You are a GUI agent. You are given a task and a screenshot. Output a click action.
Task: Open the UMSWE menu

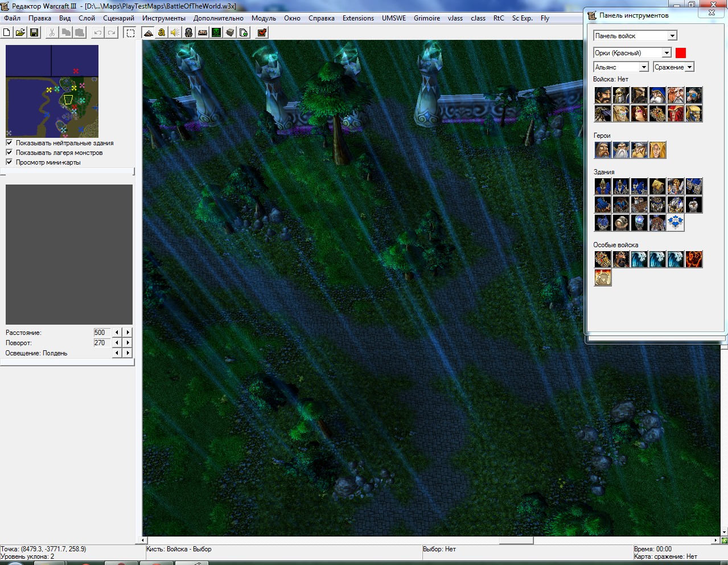point(394,18)
